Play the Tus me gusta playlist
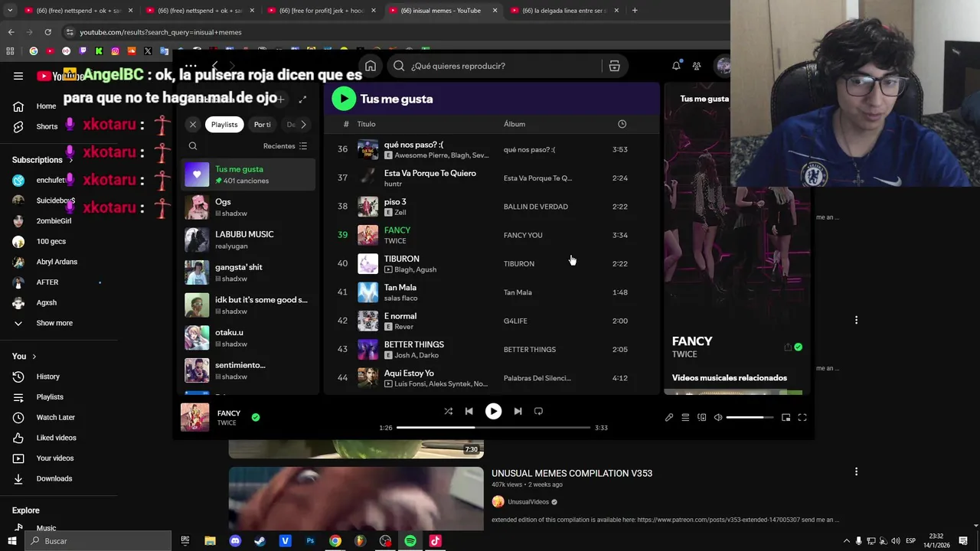This screenshot has height=551, width=980. 344,98
